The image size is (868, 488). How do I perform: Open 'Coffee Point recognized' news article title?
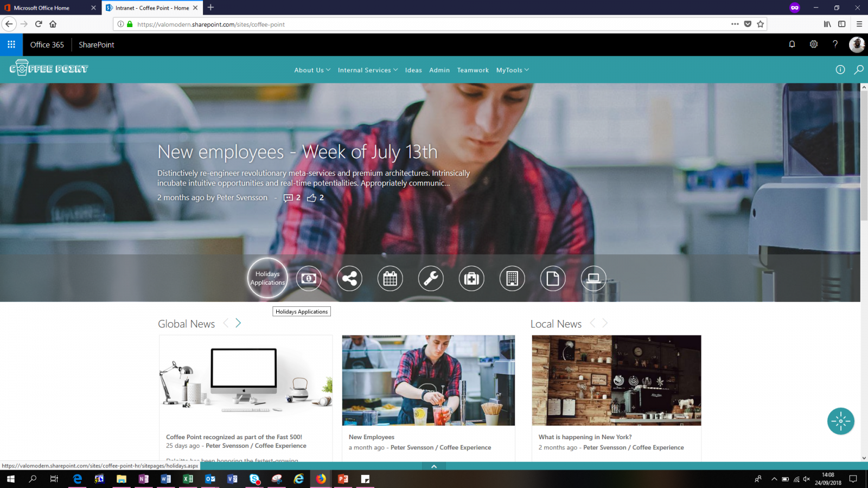(x=234, y=437)
